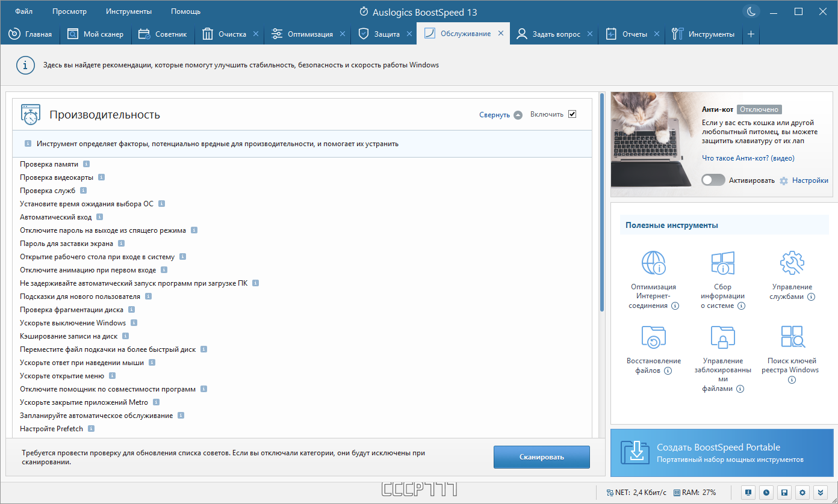Viewport: 838px width, 504px height.
Task: Click the large info icon in banner
Action: (25, 65)
